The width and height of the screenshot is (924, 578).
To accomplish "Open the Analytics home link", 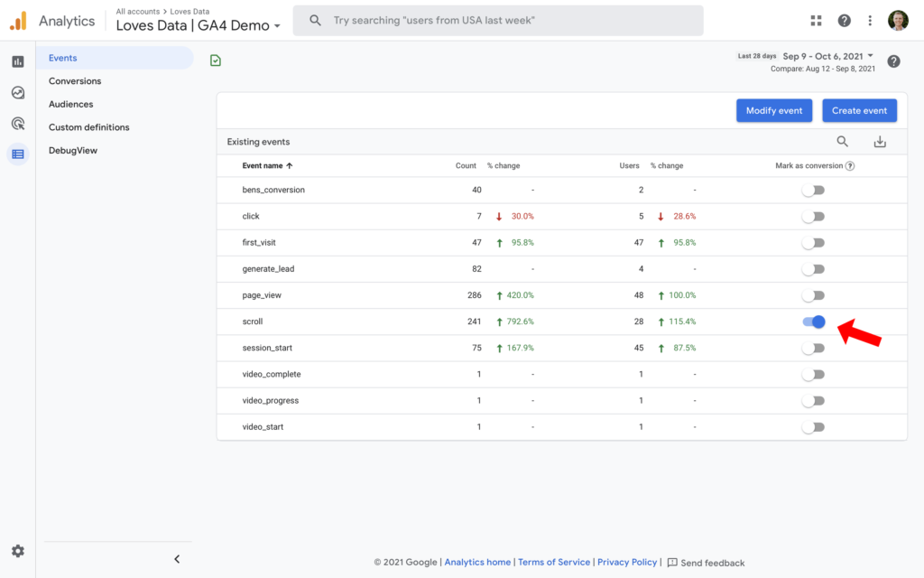I will pos(477,562).
